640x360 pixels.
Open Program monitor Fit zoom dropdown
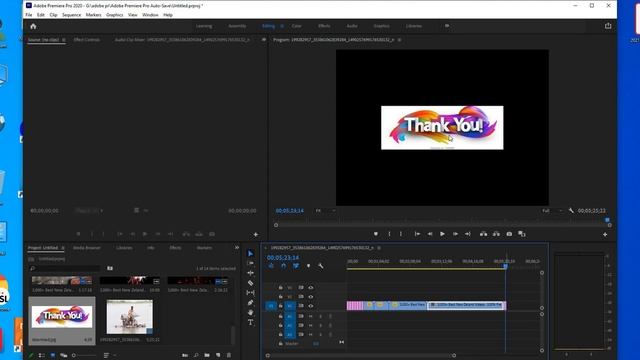(325, 211)
